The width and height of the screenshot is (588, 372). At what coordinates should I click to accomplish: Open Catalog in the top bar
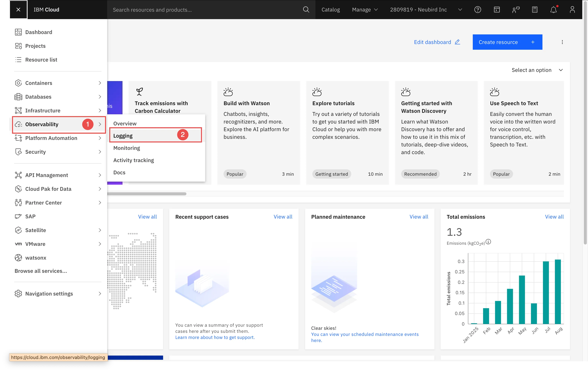tap(330, 10)
